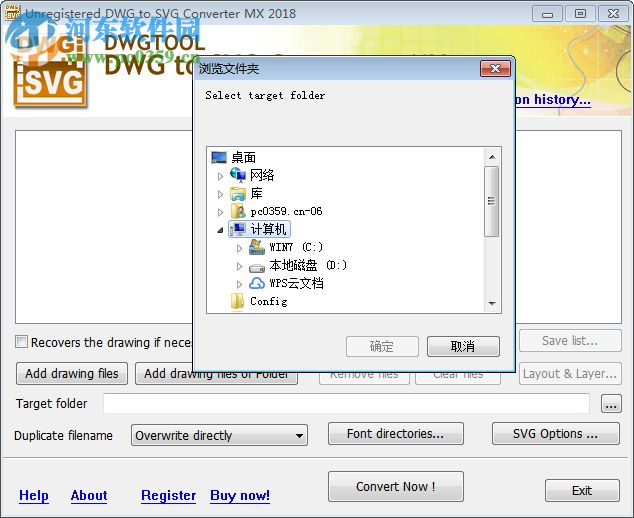Expand the 库 tree node
The image size is (634, 518).
pyautogui.click(x=220, y=194)
